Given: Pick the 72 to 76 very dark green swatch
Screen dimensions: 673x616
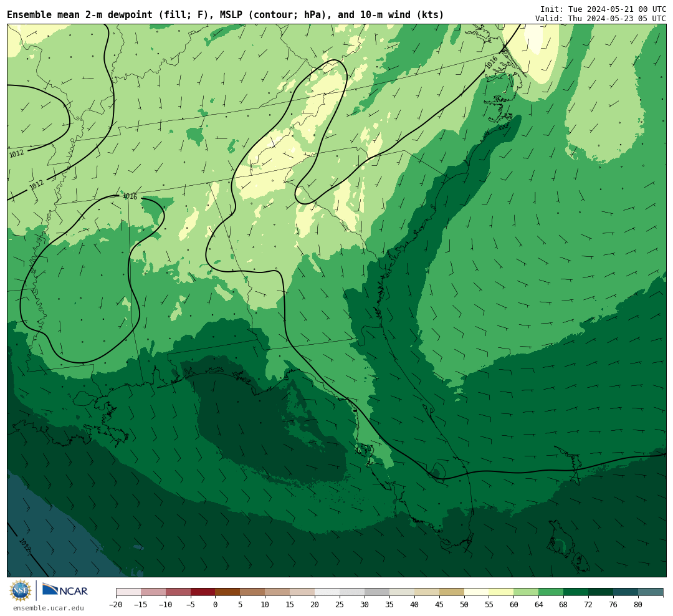Looking at the screenshot, I should 601,592.
